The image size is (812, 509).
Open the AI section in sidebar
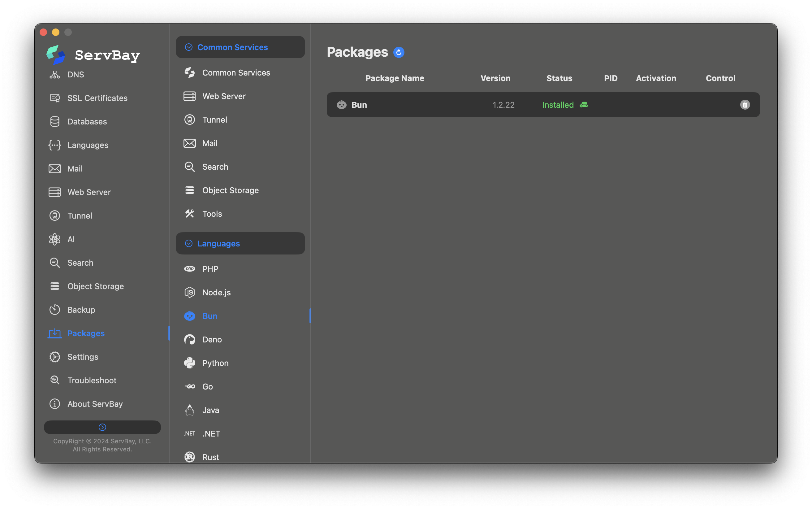tap(71, 239)
